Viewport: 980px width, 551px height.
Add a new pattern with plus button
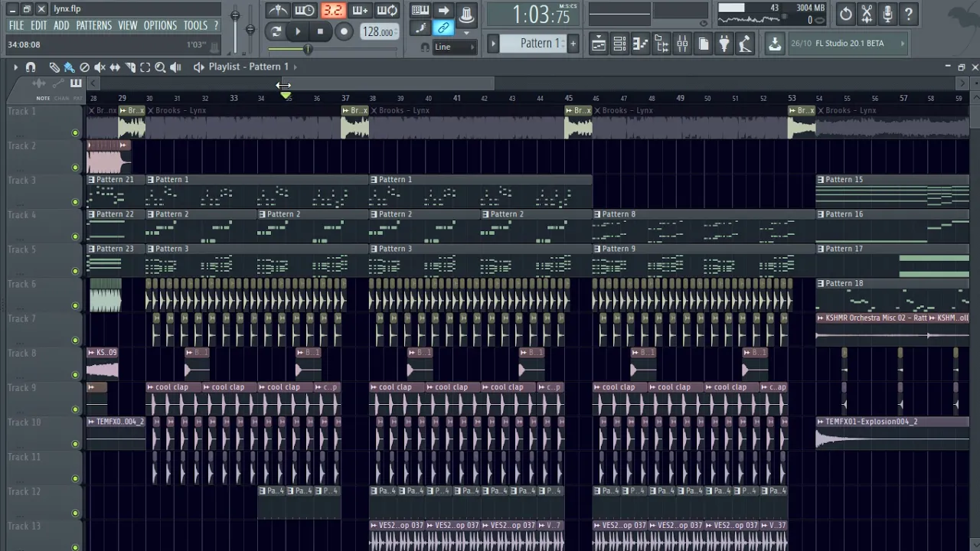(x=572, y=44)
